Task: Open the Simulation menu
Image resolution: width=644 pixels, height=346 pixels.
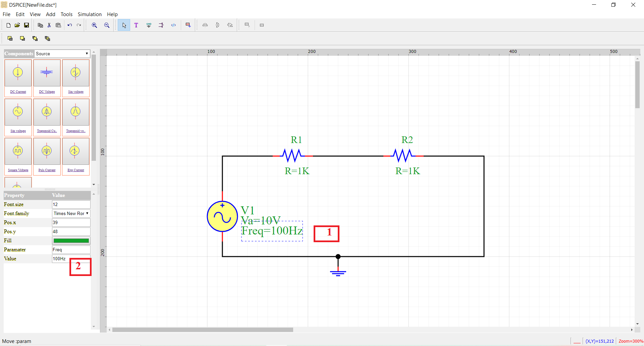Action: tap(90, 14)
